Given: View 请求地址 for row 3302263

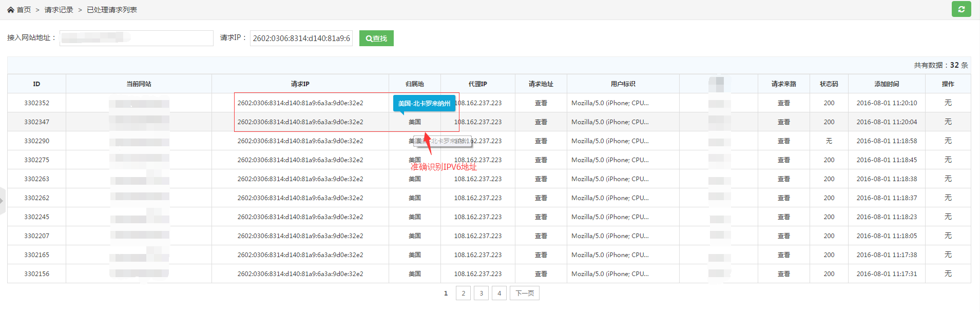Looking at the screenshot, I should pyautogui.click(x=541, y=179).
